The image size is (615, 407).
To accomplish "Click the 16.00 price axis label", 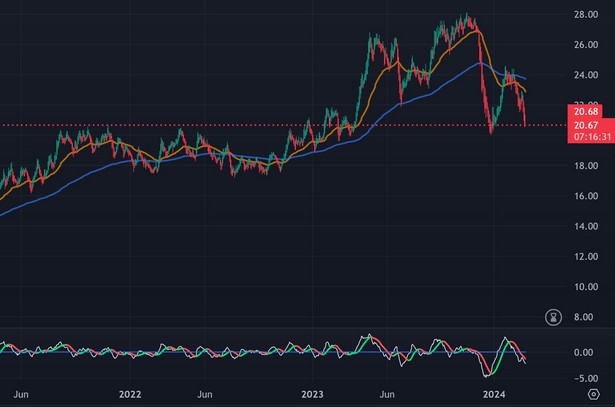I will click(x=586, y=196).
